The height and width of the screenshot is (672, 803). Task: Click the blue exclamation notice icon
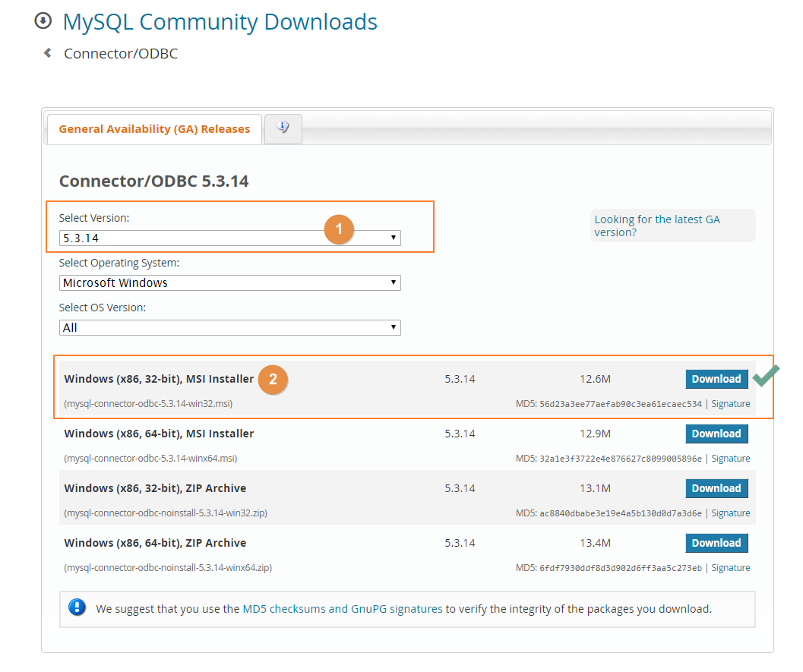tap(77, 607)
